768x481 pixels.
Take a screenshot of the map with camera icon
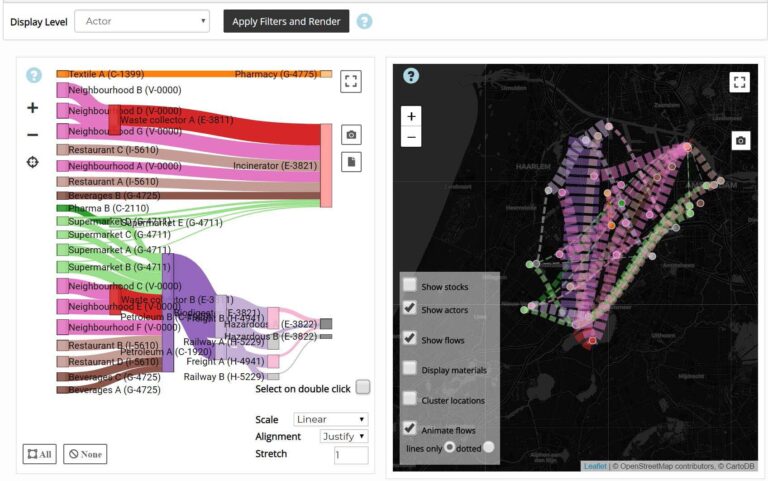coord(740,141)
